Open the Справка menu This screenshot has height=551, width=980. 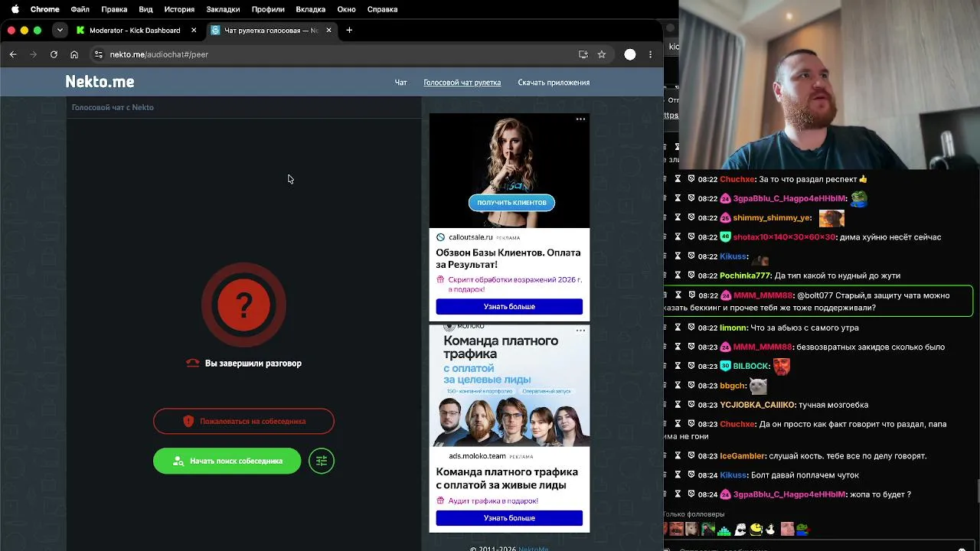pyautogui.click(x=382, y=9)
